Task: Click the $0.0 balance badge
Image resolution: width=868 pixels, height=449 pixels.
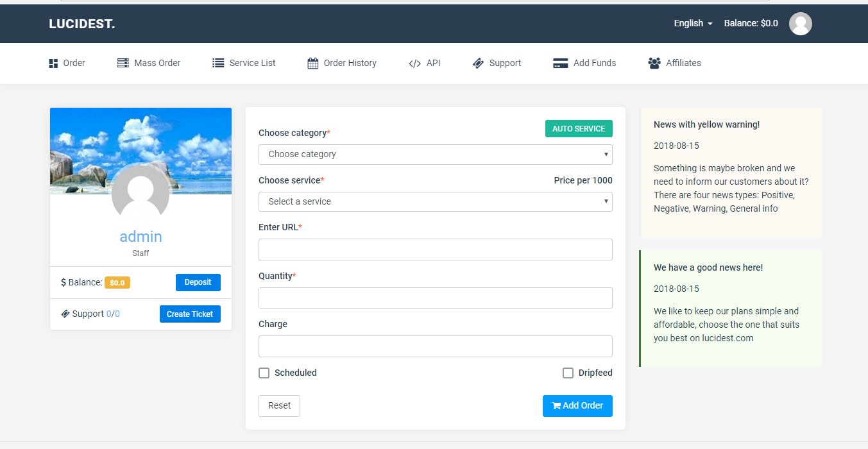Action: coord(117,282)
